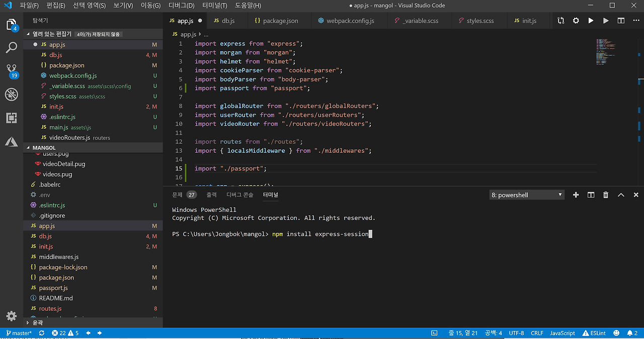This screenshot has height=339, width=644.
Task: Maximize the panel with the up chevron
Action: coord(621,195)
